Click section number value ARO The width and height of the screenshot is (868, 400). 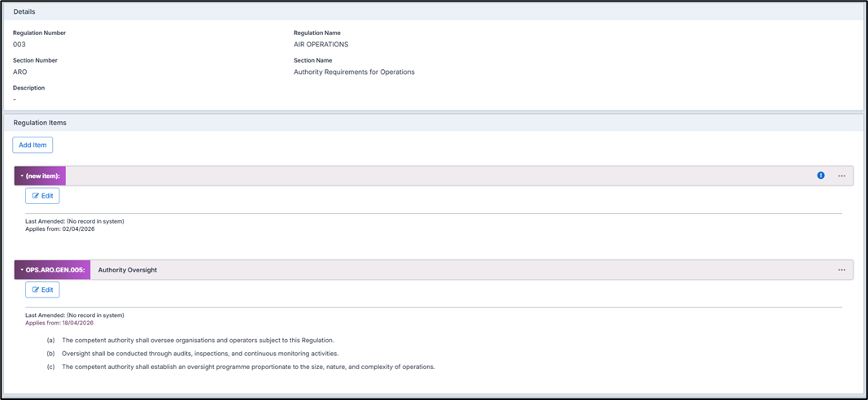pos(20,72)
